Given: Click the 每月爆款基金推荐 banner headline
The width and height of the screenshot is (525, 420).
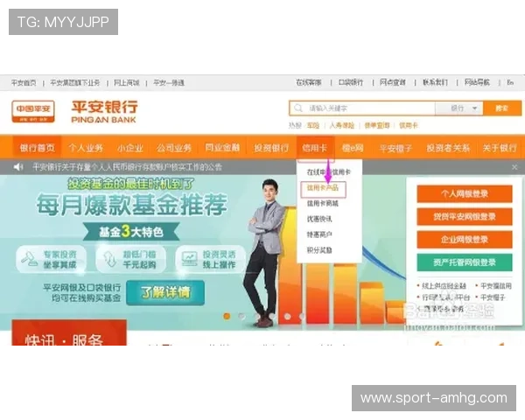Looking at the screenshot, I should 132,204.
